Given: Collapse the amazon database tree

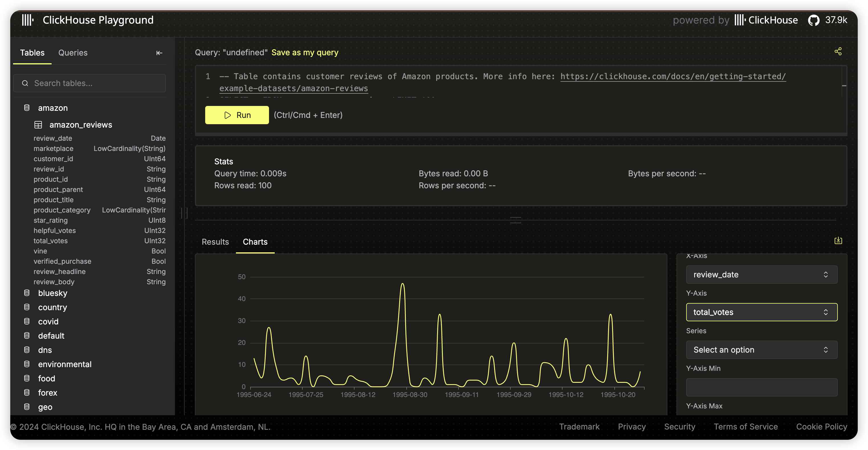Looking at the screenshot, I should [x=53, y=108].
